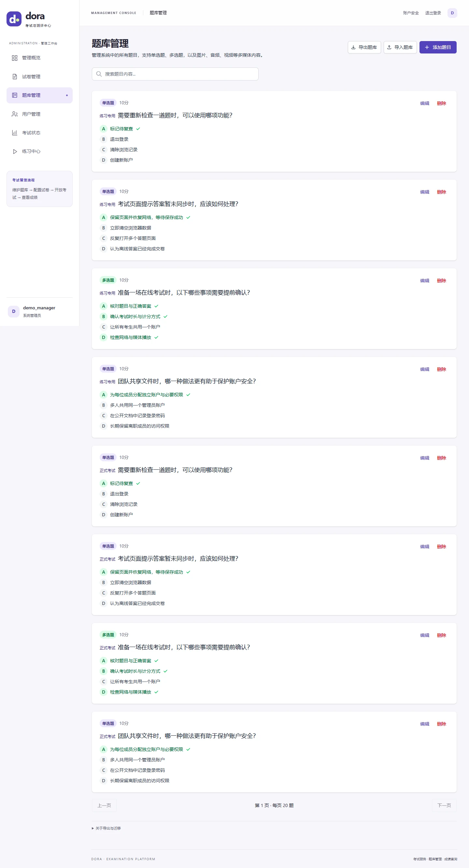
Task: Delete the 练习专用 准备一场在线考试 question
Action: [x=441, y=280]
